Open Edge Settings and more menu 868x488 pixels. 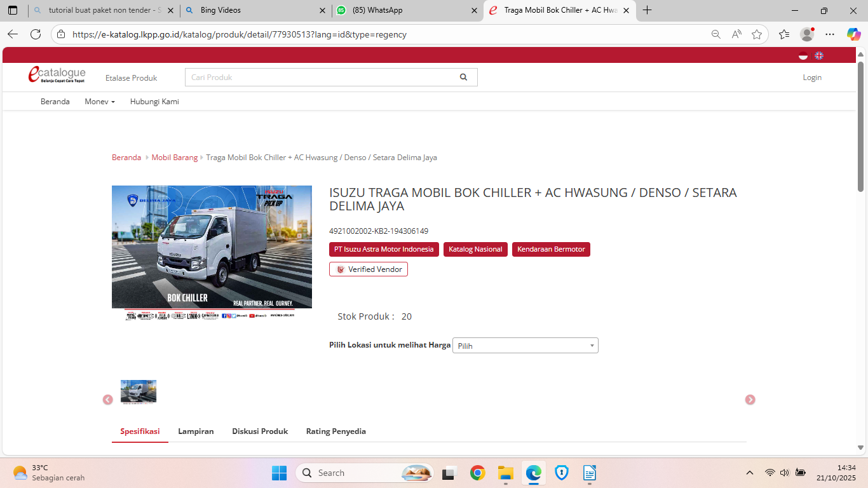pos(830,34)
